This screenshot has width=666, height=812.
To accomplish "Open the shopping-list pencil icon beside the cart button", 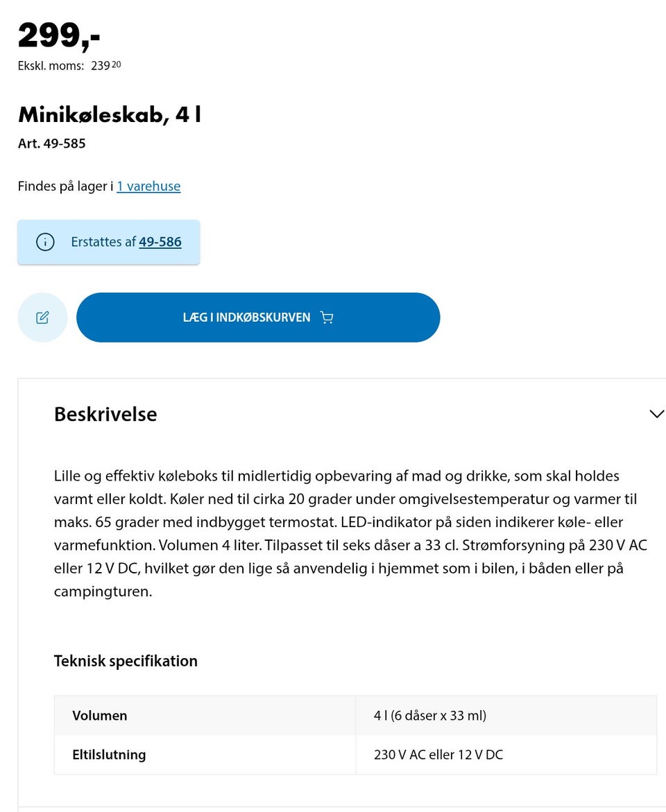I will coord(42,317).
